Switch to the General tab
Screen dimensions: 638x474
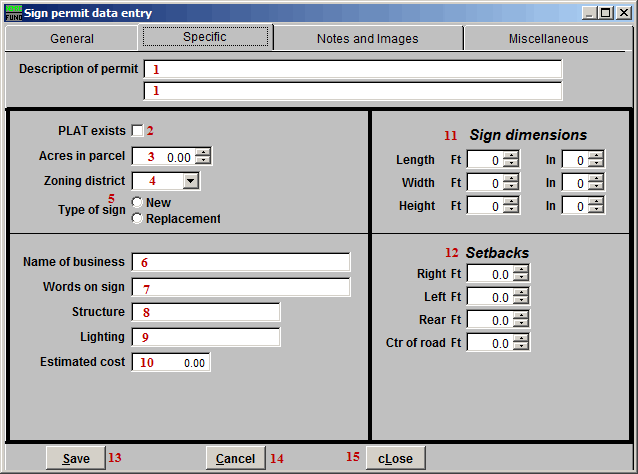pos(72,39)
